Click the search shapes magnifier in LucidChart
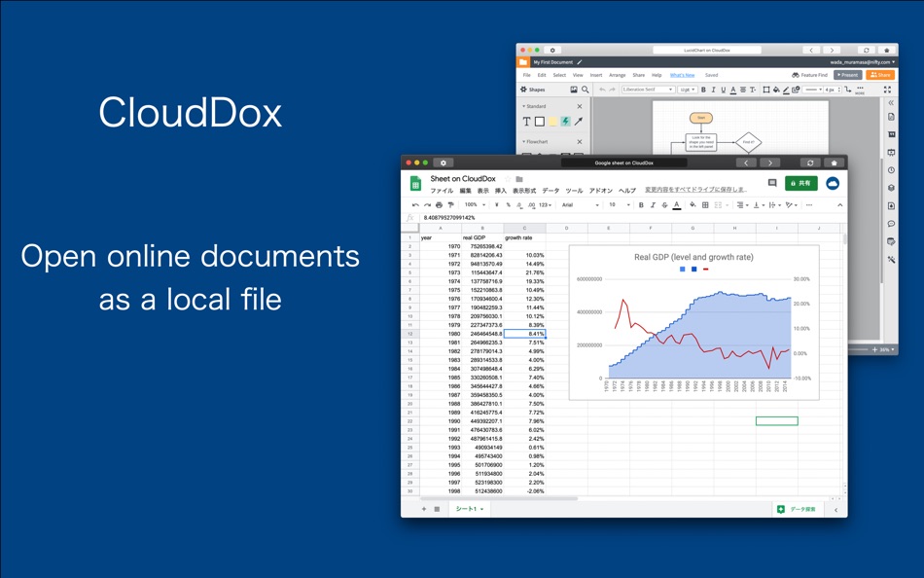The image size is (924, 578). [586, 90]
